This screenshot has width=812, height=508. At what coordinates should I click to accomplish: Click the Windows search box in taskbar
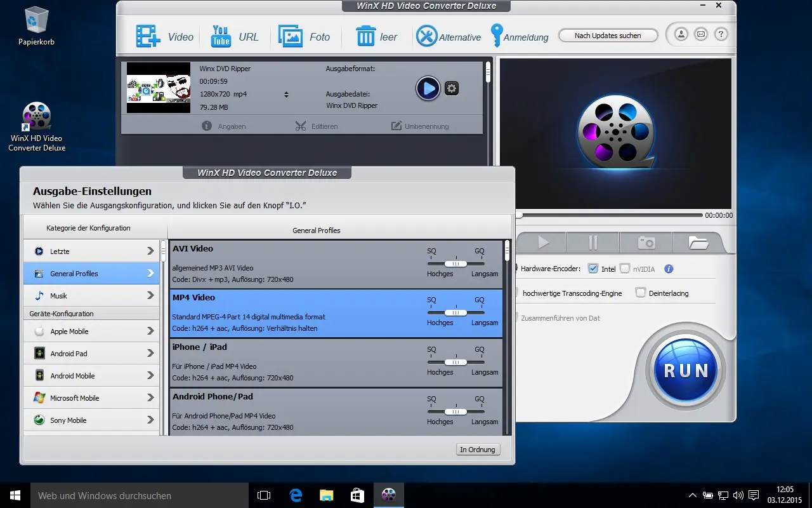tap(140, 495)
